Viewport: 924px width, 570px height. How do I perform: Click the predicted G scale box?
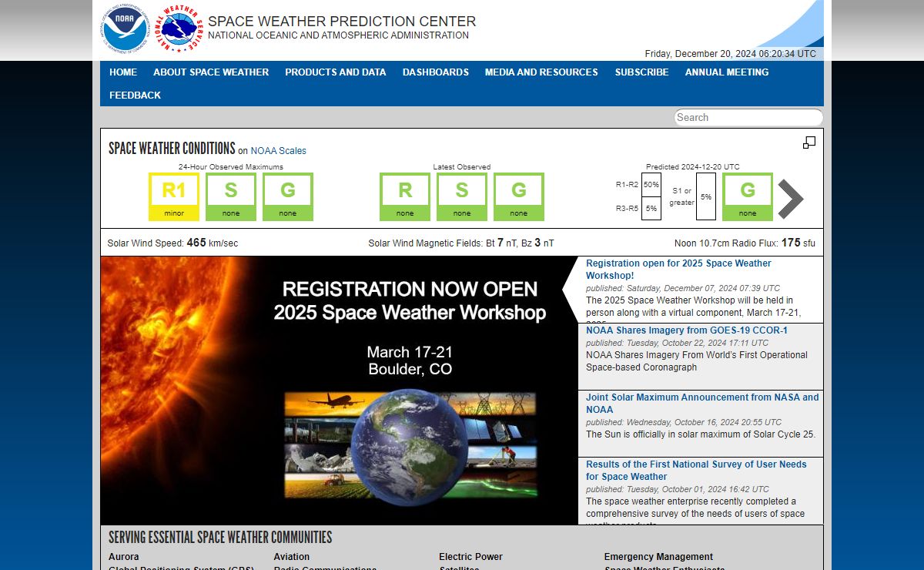pos(748,196)
